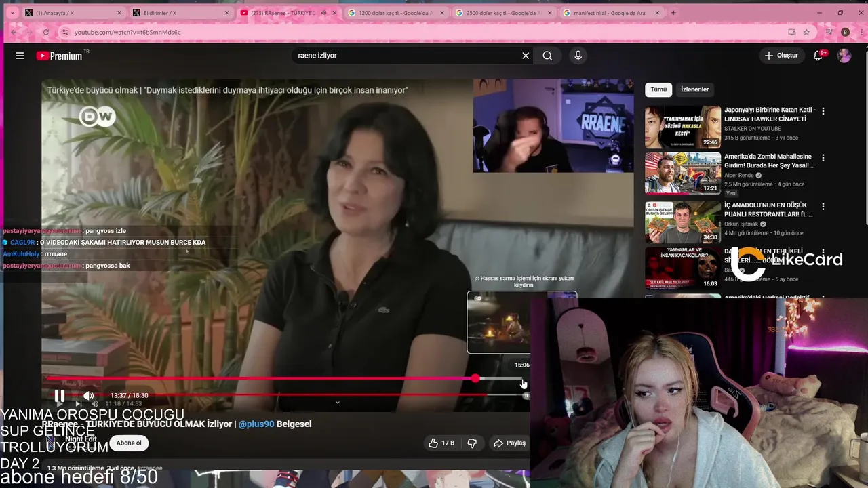The height and width of the screenshot is (488, 868).
Task: Reload the page in the browser
Action: (46, 32)
